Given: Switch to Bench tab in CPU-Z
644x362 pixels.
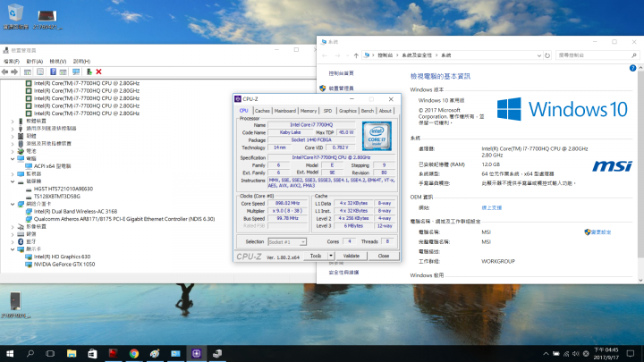Looking at the screenshot, I should point(368,111).
